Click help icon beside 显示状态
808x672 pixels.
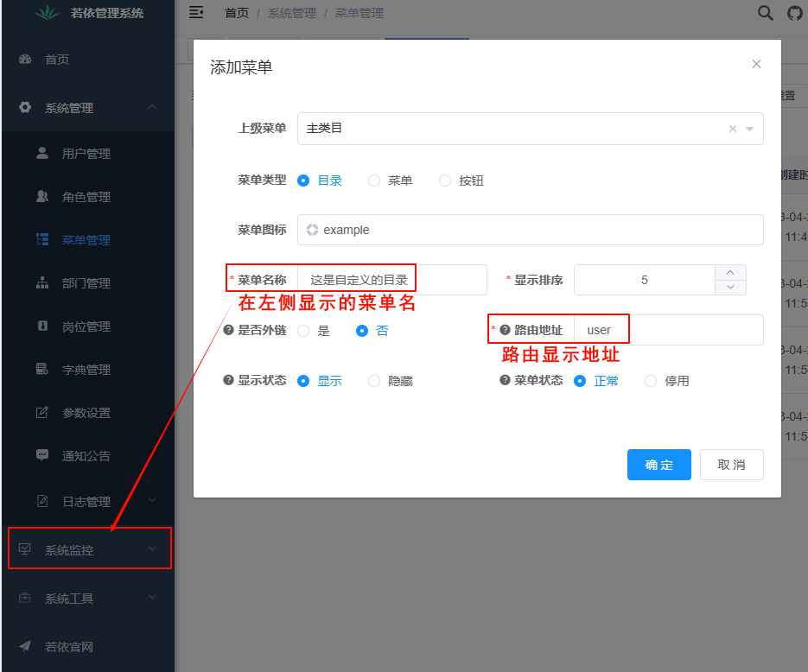point(229,380)
